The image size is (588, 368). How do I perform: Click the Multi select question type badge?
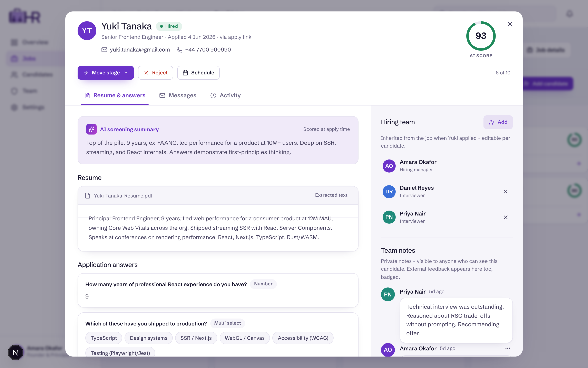click(x=227, y=323)
